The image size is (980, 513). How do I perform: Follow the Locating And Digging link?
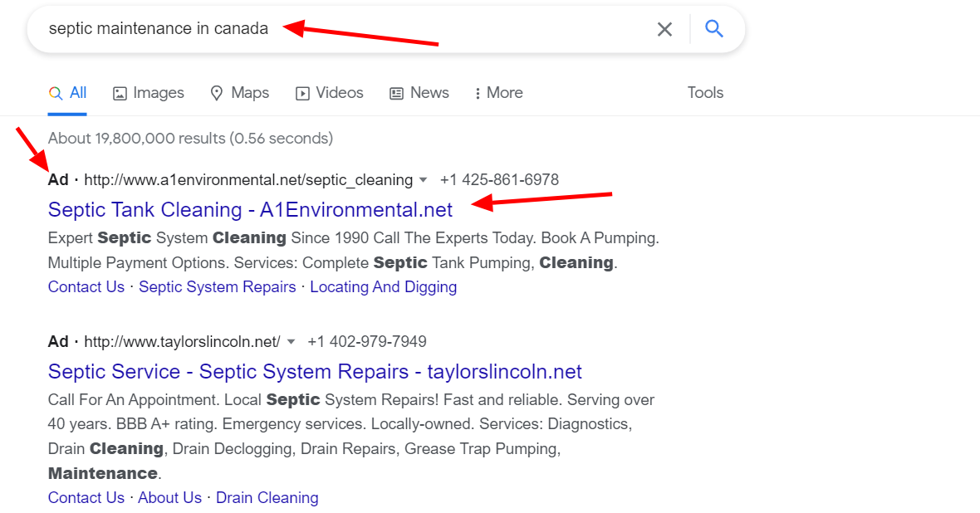[383, 287]
